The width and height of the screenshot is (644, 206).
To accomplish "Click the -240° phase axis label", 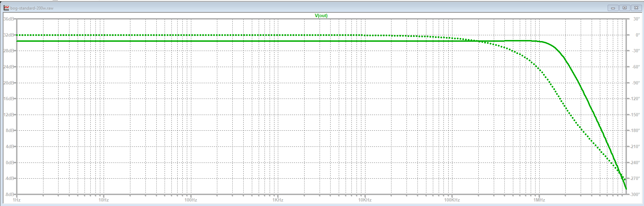I will click(635, 163).
